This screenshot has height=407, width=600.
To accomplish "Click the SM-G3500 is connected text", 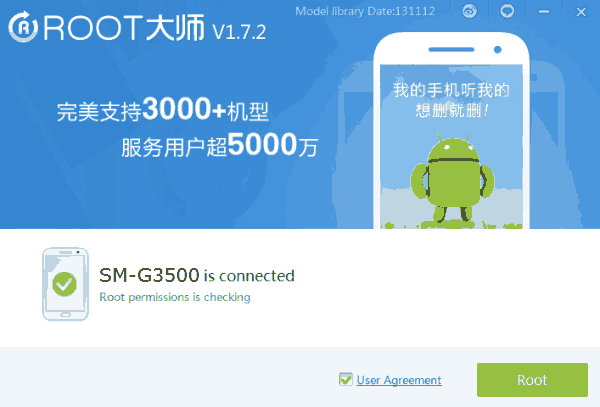I will 197,275.
